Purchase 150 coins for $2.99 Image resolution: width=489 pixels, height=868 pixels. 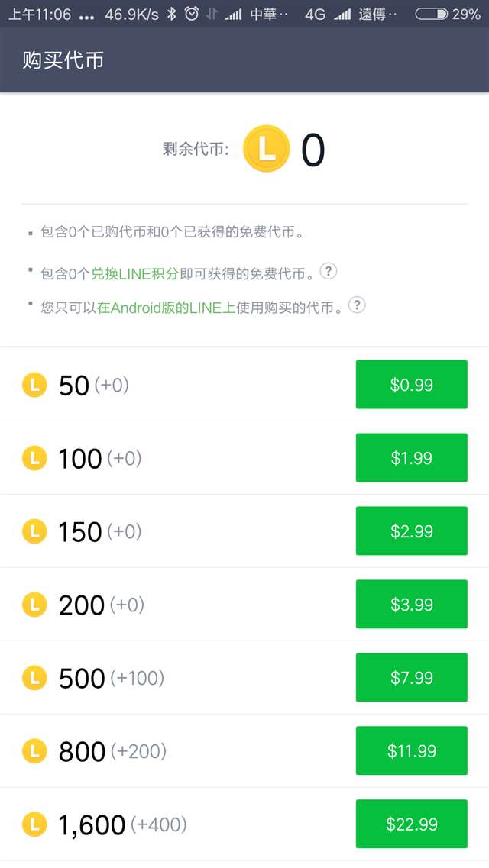[x=411, y=531]
